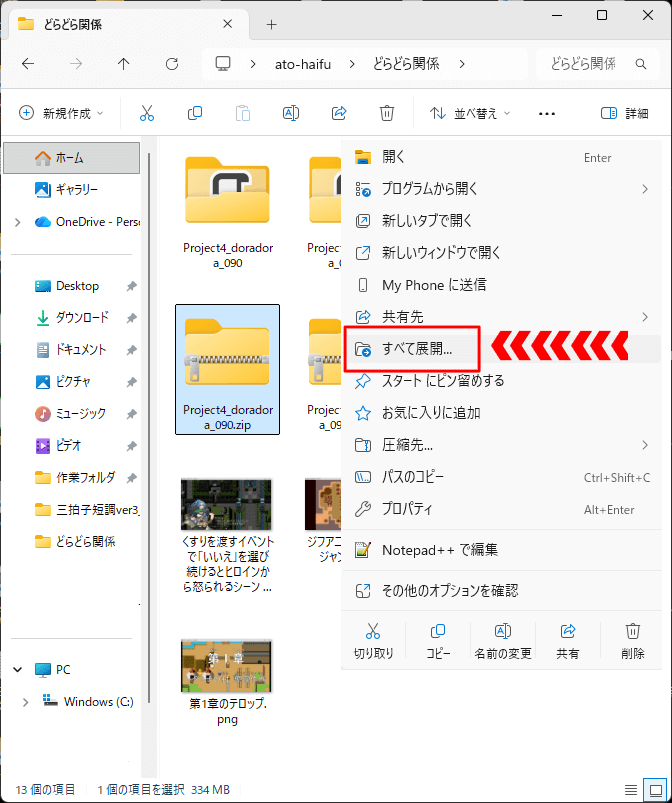Open a new tab with plus button
This screenshot has height=803, width=672.
(x=271, y=24)
